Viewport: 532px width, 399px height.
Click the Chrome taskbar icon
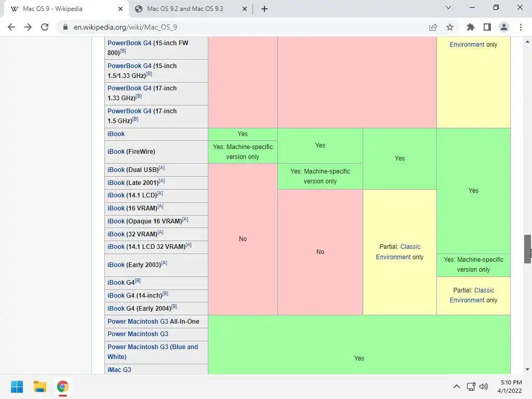62,387
